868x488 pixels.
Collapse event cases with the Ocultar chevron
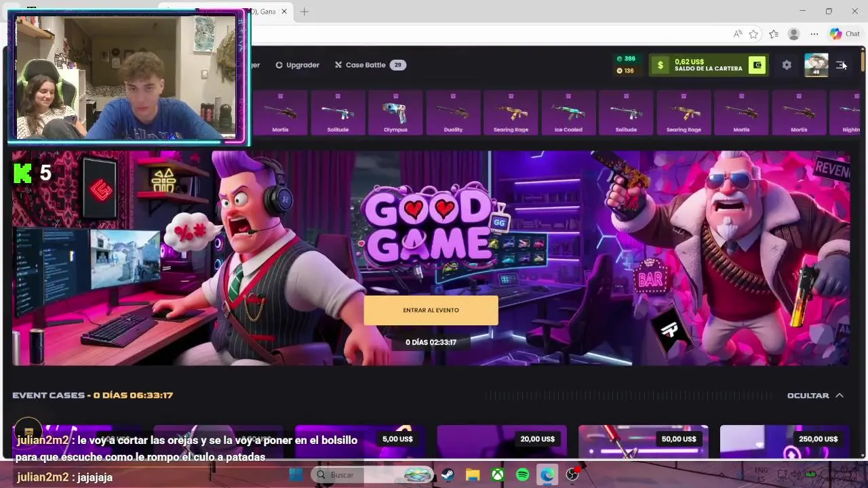tap(840, 395)
